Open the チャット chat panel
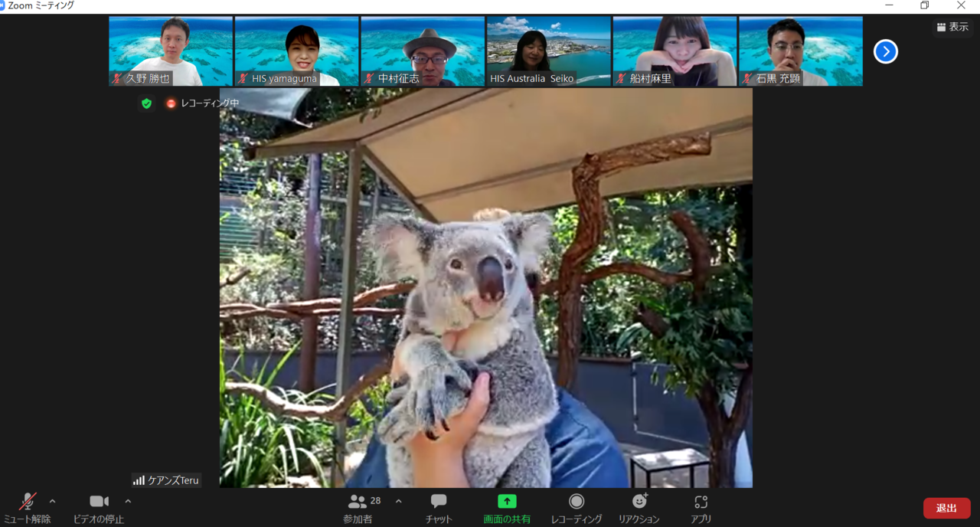Image resolution: width=980 pixels, height=527 pixels. pos(439,508)
